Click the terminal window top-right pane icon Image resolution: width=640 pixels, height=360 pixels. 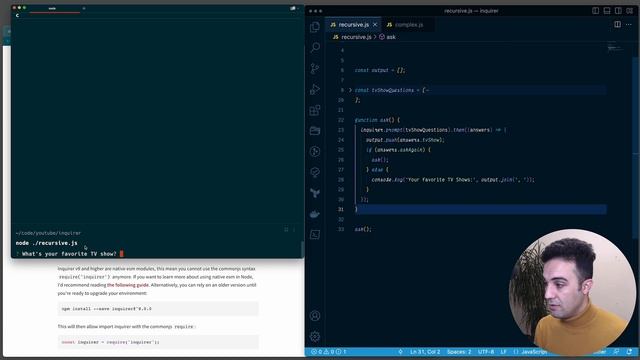coord(293,8)
